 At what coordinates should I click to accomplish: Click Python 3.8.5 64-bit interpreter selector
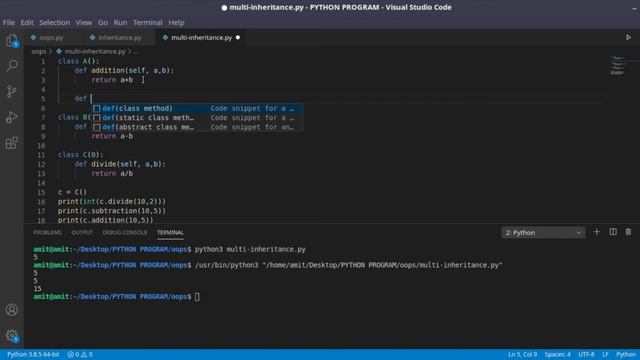click(33, 354)
